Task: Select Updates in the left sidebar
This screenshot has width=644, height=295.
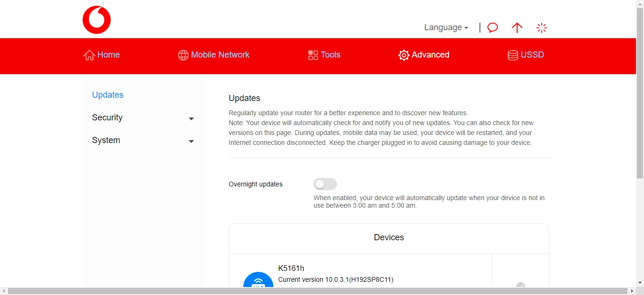Action: [x=107, y=95]
